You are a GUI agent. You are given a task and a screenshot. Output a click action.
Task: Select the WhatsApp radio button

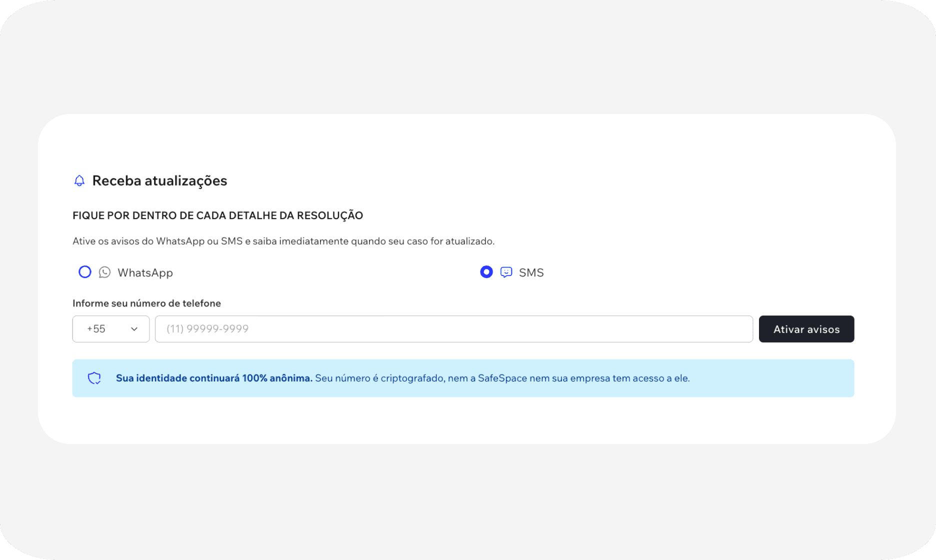(x=85, y=272)
